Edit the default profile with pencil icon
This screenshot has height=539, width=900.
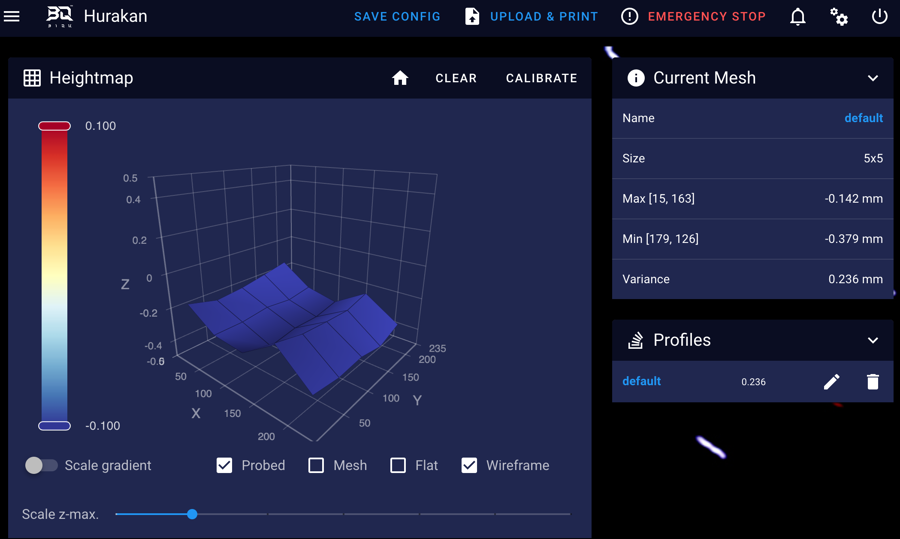click(831, 382)
